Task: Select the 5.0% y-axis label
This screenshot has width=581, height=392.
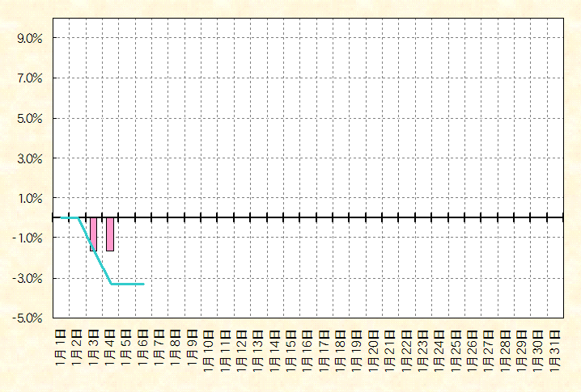Action: (x=29, y=118)
